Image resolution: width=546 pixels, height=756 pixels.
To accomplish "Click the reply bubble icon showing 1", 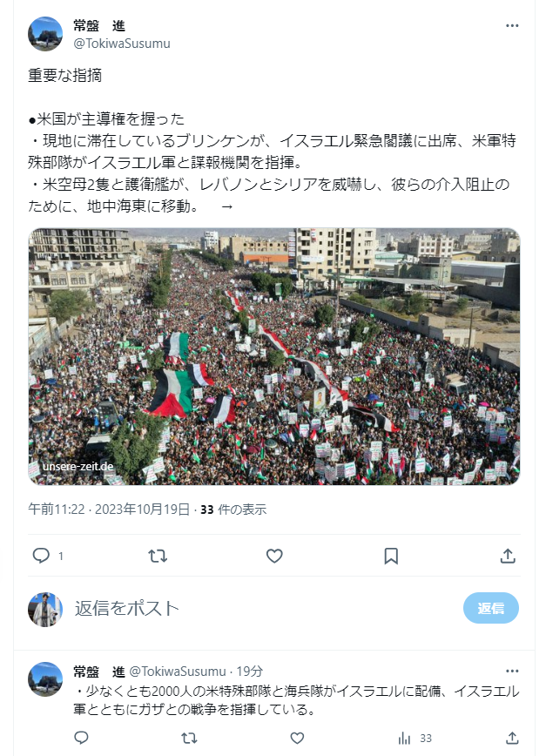I will coord(47,556).
